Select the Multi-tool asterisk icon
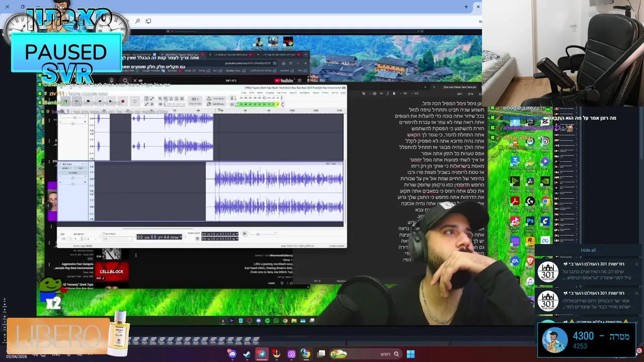644x362 pixels. pos(152,104)
